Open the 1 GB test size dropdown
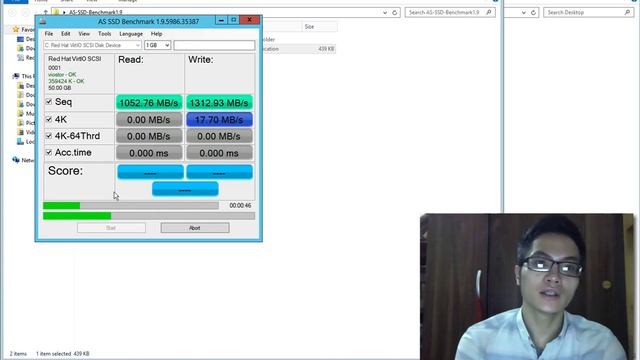Screen dimensions: 640x360 tap(158, 45)
